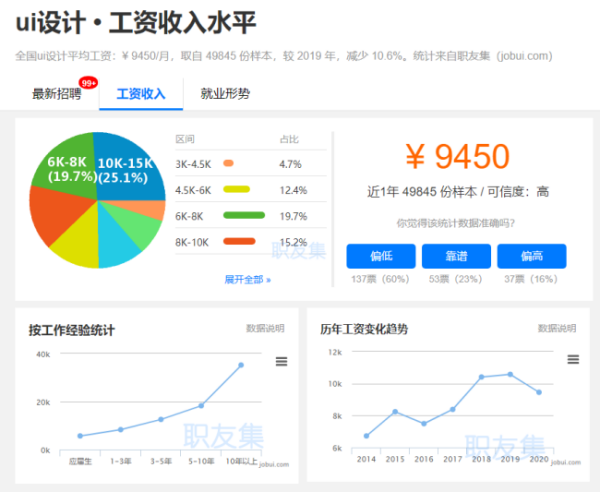The image size is (600, 492).
Task: Select the 工资收入 tab
Action: pyautogui.click(x=141, y=94)
